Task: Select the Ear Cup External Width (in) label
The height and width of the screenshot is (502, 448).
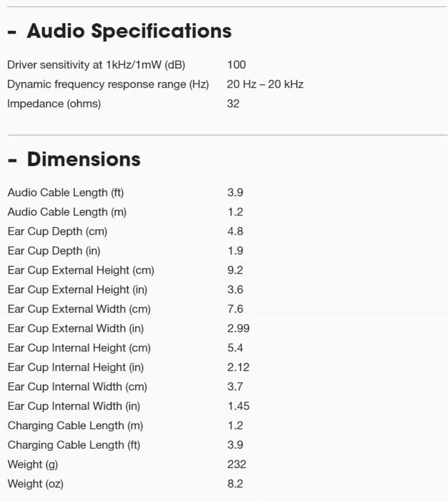Action: [75, 329]
